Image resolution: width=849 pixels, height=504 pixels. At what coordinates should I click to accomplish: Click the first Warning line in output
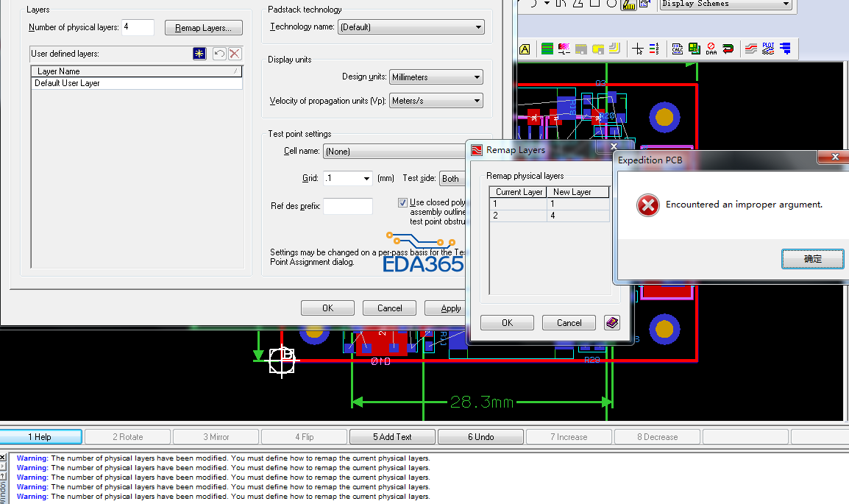[x=223, y=458]
